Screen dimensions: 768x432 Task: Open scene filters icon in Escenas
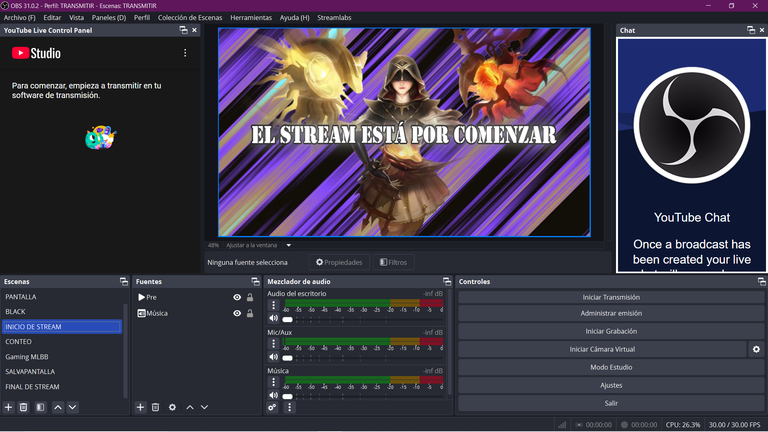pos(41,407)
